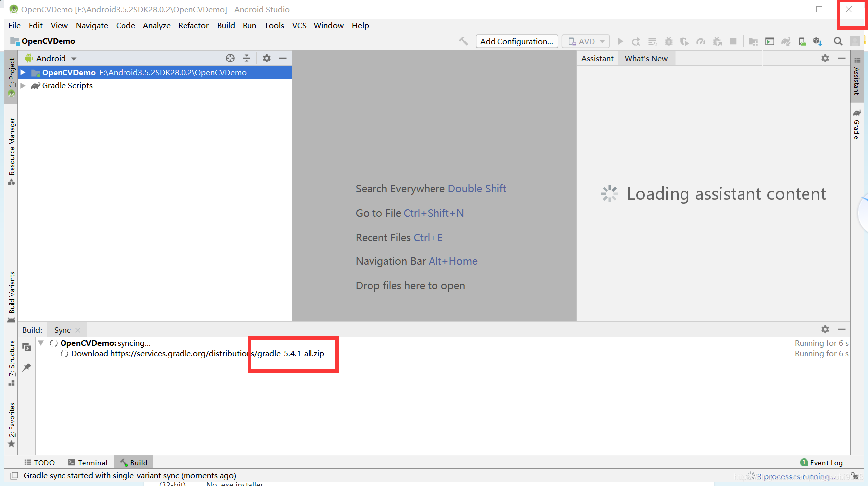868x486 pixels.
Task: Click the Profile app gauge icon
Action: tap(701, 41)
